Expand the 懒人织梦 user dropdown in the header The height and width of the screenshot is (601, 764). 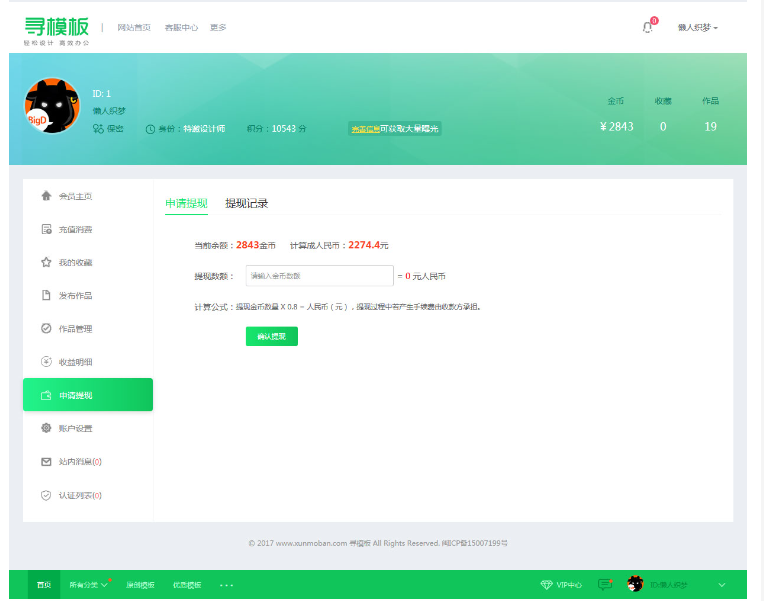tap(698, 28)
